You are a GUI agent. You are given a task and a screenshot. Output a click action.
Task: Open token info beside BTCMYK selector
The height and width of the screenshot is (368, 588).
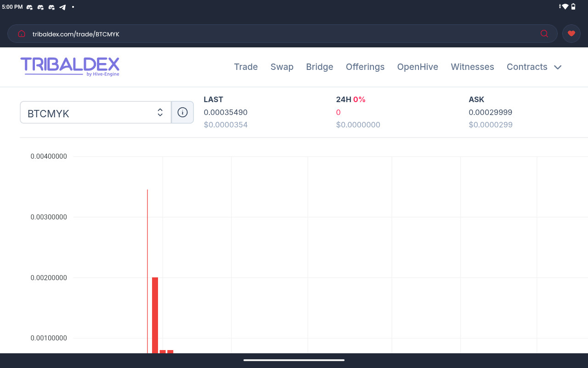[x=182, y=112]
